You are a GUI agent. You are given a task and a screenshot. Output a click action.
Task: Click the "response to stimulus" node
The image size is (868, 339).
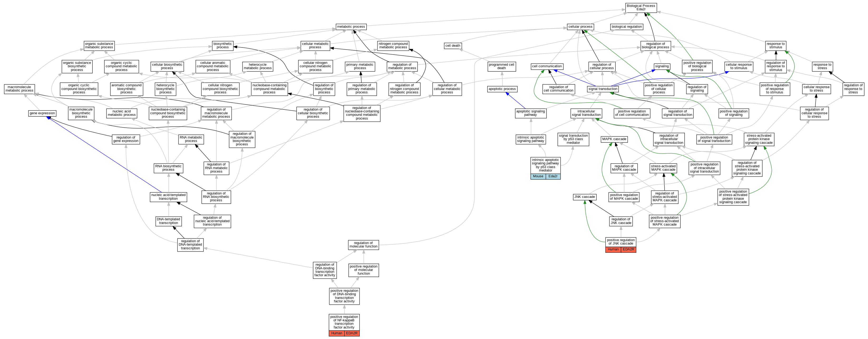(776, 46)
